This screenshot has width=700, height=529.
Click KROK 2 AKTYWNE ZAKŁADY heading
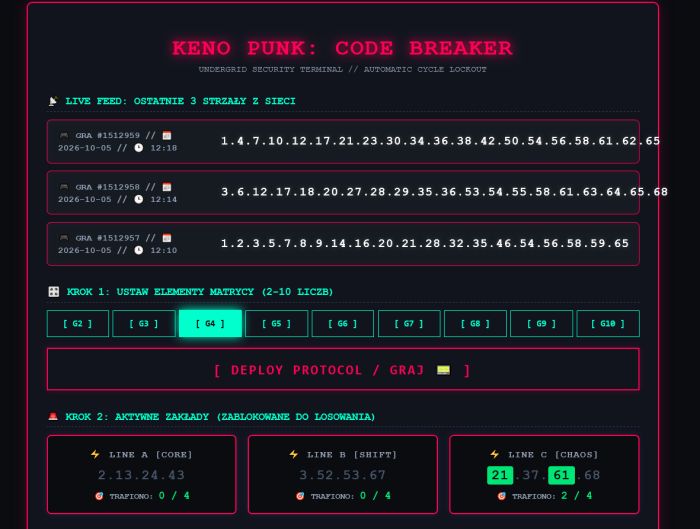click(220, 417)
